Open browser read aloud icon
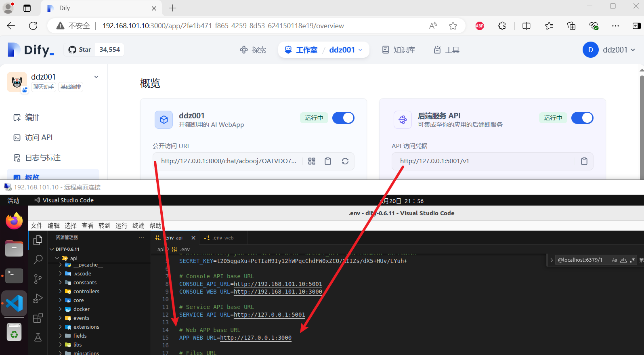The height and width of the screenshot is (355, 644). pyautogui.click(x=433, y=26)
